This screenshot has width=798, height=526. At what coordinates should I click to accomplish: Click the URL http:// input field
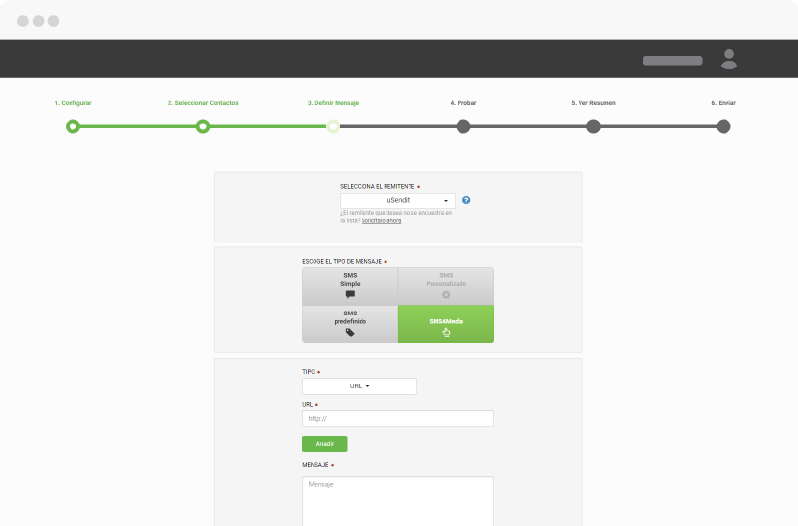coord(398,418)
